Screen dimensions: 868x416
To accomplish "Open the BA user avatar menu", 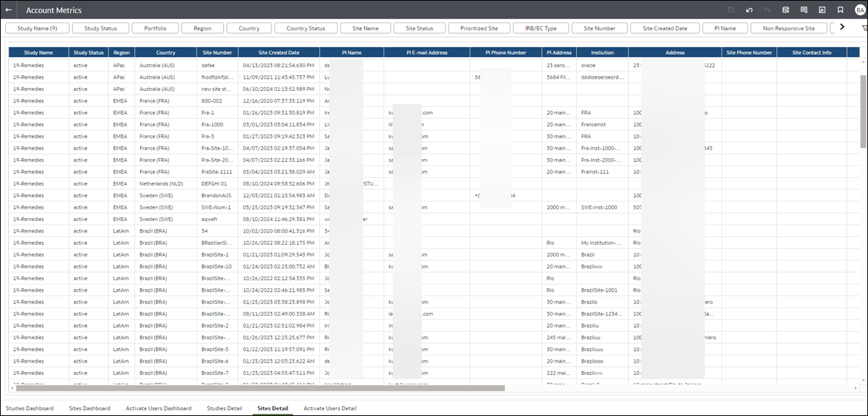I will [x=859, y=10].
